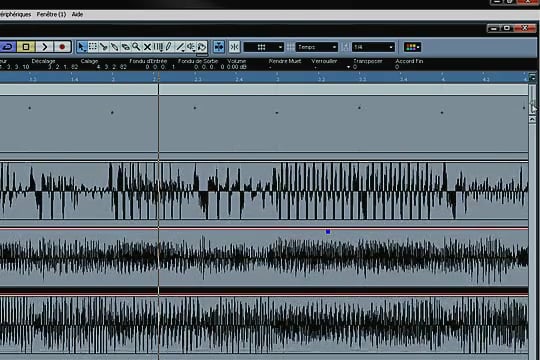Toggle the Cycle loop transport button
This screenshot has height=360, width=540.
coord(8,47)
